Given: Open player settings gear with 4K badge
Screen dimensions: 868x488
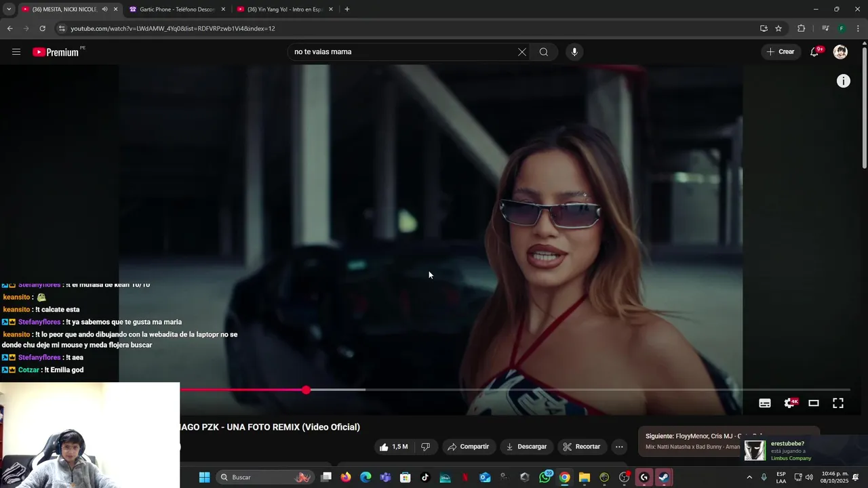Looking at the screenshot, I should [x=790, y=403].
